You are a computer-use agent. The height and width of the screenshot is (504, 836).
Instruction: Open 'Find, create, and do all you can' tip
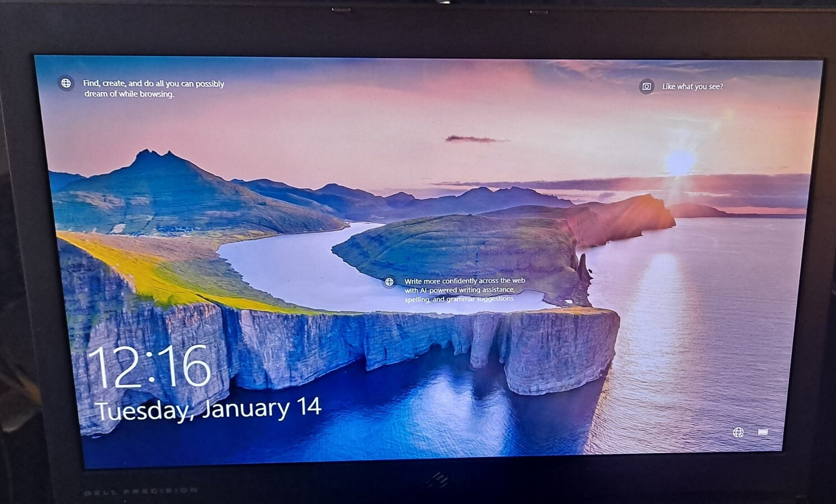pyautogui.click(x=154, y=88)
